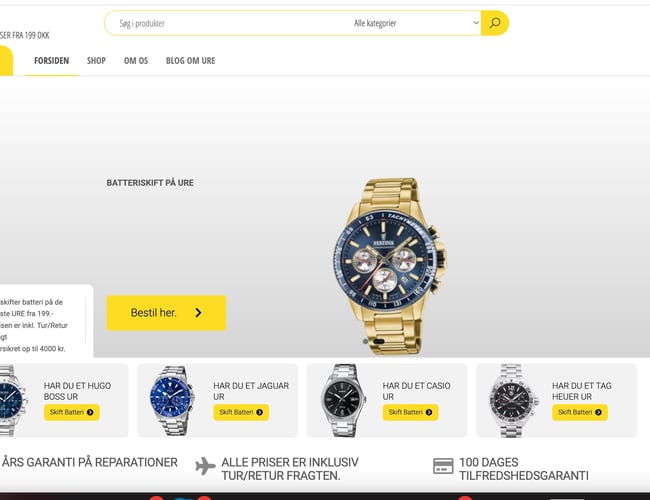Viewport: 650px width, 500px height.
Task: Go to the SHOP menu item
Action: point(96,61)
